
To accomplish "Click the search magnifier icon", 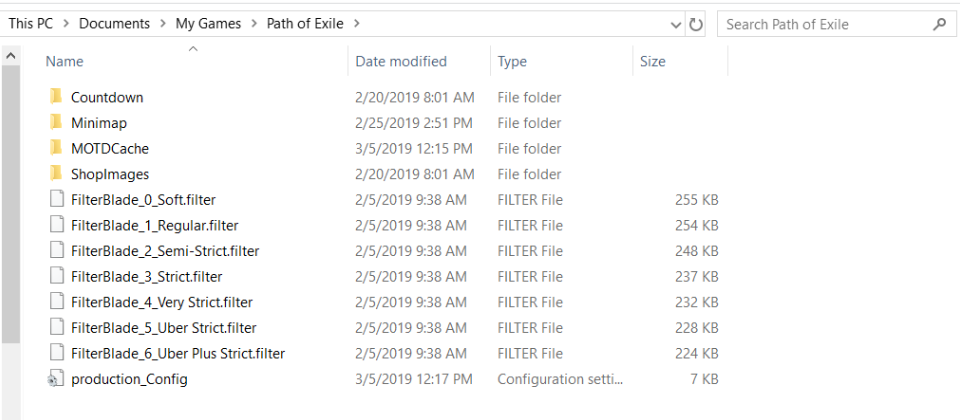I will [939, 24].
